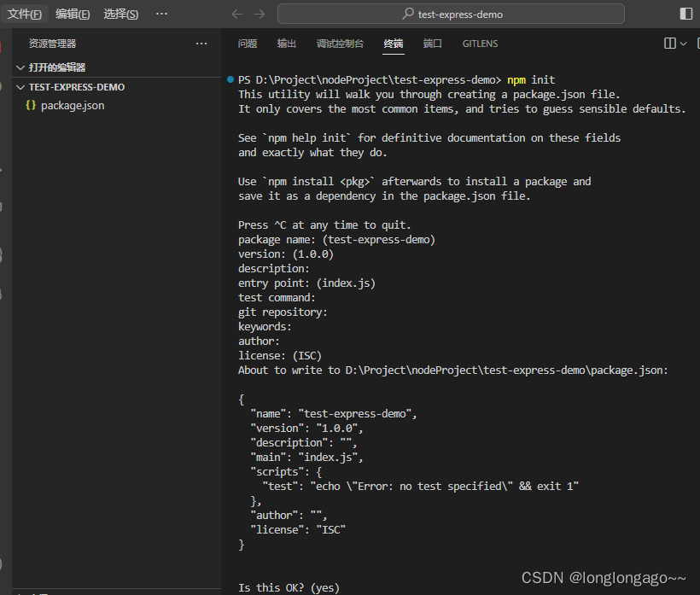The image size is (700, 595).
Task: Click the {} icon beside package.json
Action: coord(31,105)
